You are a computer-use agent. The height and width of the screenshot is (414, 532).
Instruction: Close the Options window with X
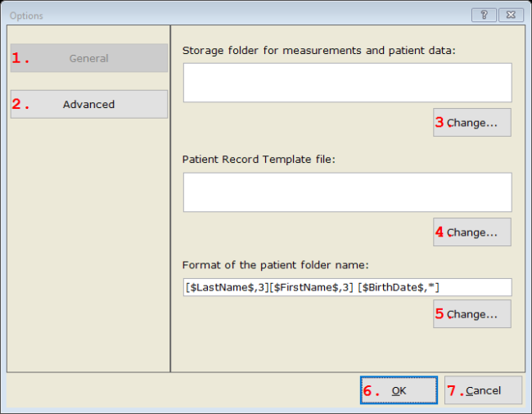(510, 15)
